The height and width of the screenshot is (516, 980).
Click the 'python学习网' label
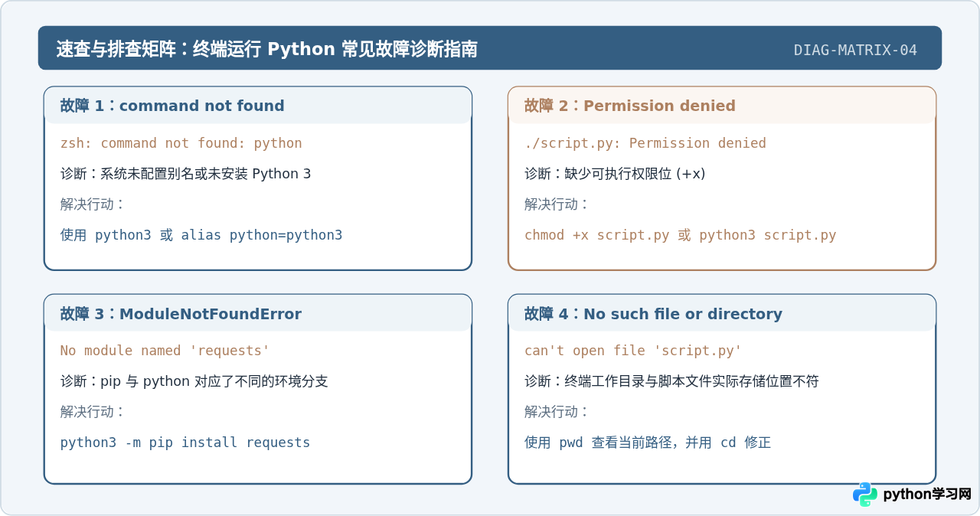927,495
